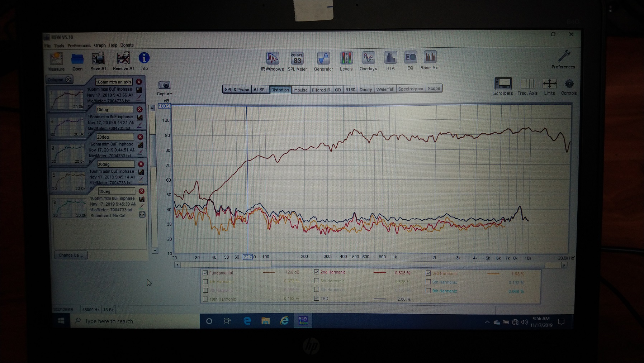
Task: Open the Preferences menu
Action: (79, 46)
